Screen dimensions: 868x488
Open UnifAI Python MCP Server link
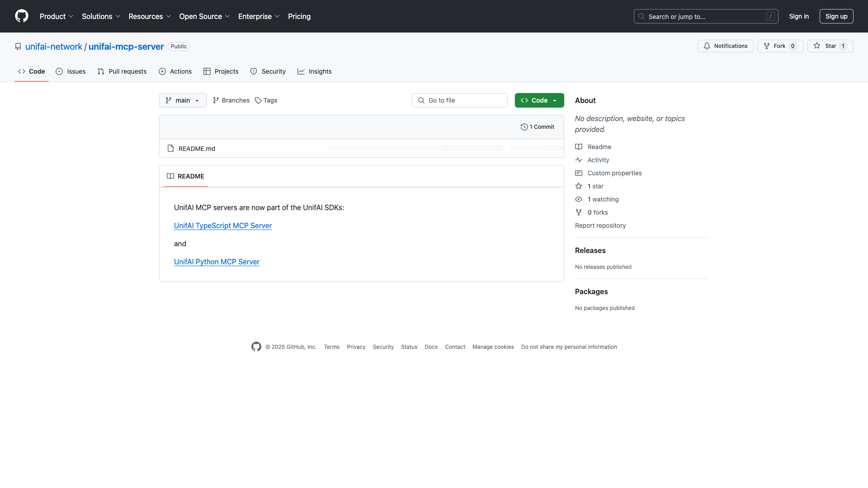tap(217, 262)
